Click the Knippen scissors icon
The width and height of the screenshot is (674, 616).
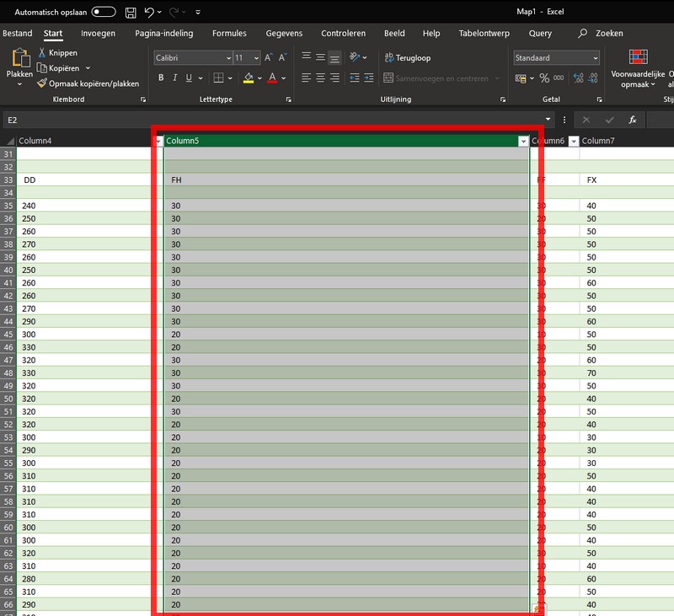[x=42, y=53]
